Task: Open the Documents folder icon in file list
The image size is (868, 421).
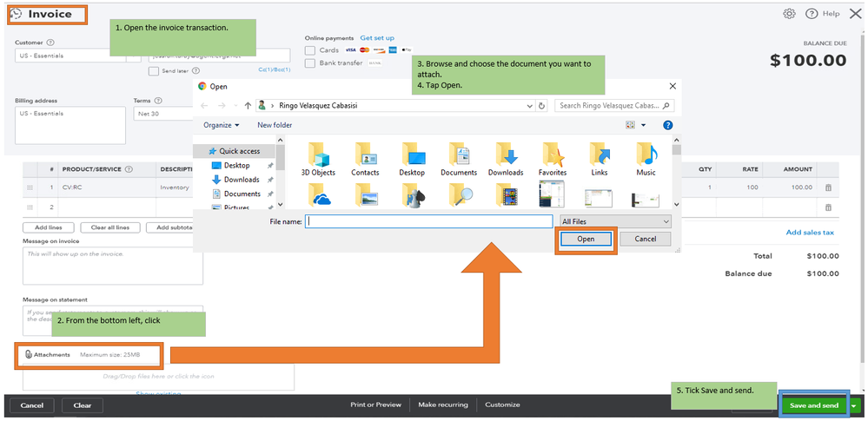Action: tap(459, 160)
